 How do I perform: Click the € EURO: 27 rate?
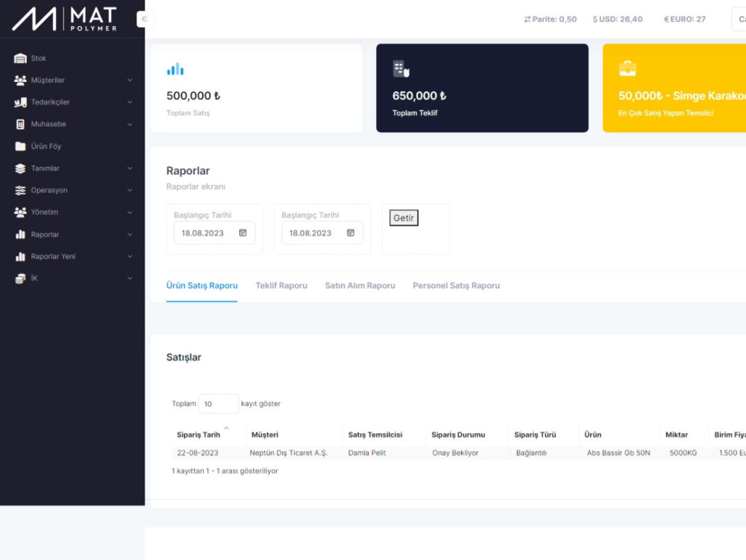pos(685,19)
